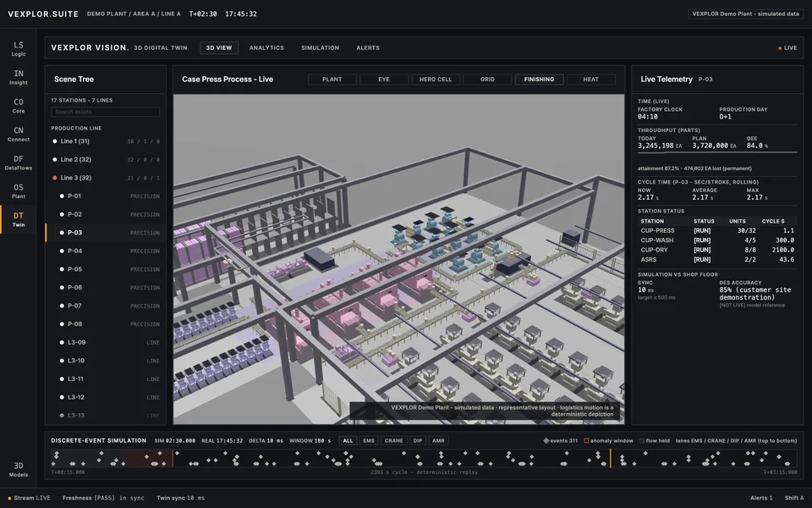Image resolution: width=812 pixels, height=508 pixels.
Task: Select the CUP-WASH station row
Action: 717,240
